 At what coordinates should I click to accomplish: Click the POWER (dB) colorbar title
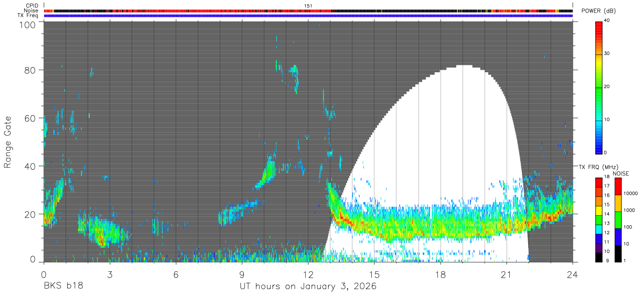(x=598, y=10)
